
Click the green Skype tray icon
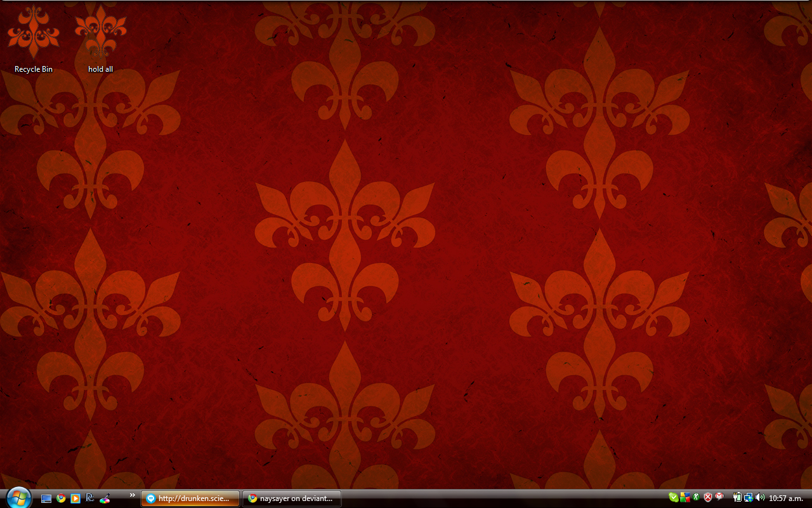click(x=673, y=497)
